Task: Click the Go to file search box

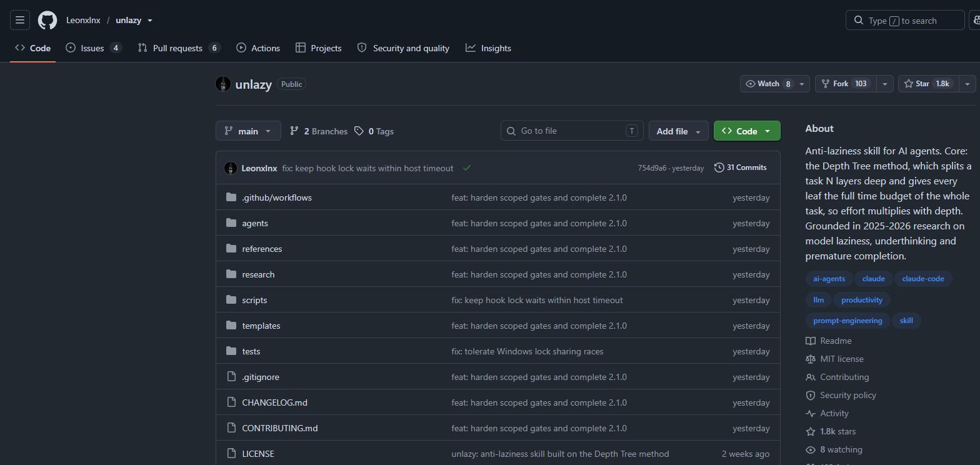Action: point(572,131)
